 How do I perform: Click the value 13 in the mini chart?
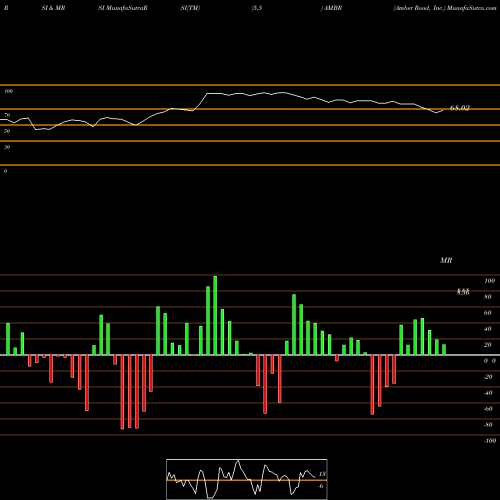(322, 474)
